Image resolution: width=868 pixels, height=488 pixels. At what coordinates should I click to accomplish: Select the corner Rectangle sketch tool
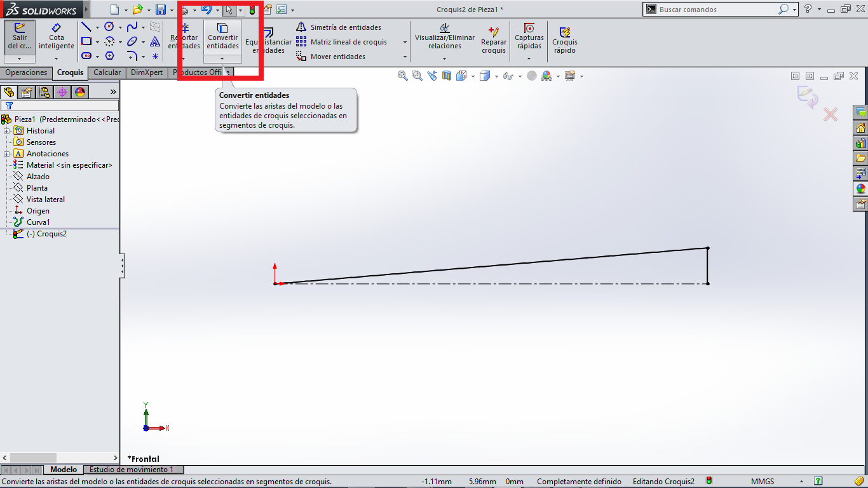point(86,41)
